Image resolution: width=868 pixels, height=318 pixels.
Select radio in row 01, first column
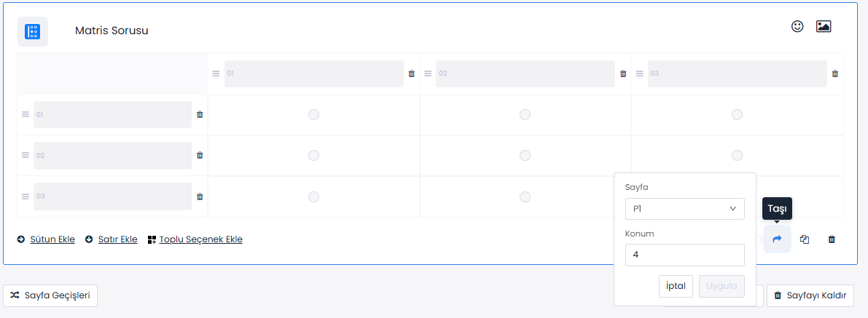click(313, 114)
